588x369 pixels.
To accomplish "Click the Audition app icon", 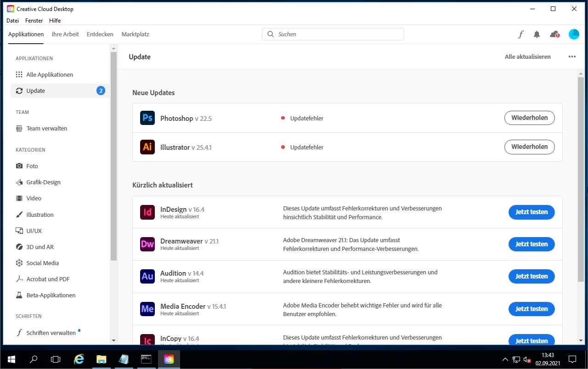I will tap(147, 277).
